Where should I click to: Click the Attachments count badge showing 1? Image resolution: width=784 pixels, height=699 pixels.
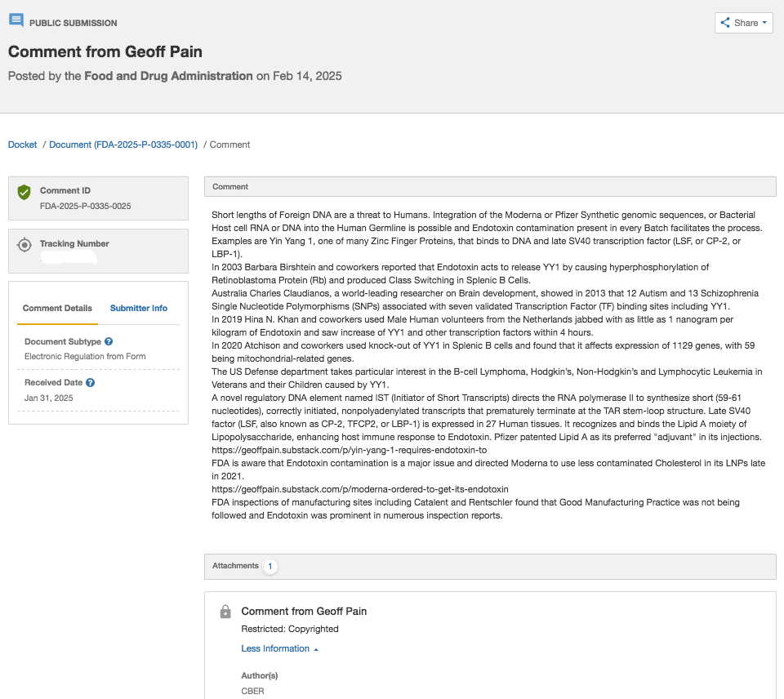(270, 566)
